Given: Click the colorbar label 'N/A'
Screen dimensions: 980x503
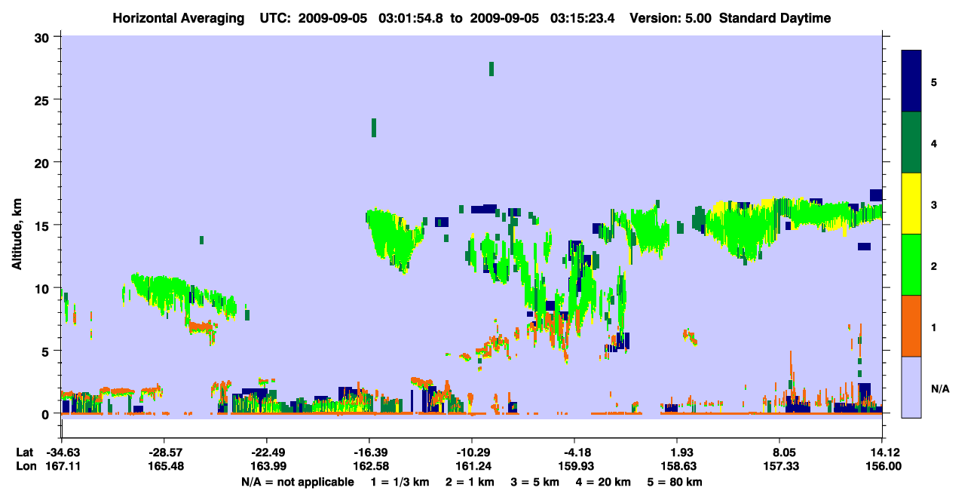Looking at the screenshot, I should tap(939, 388).
